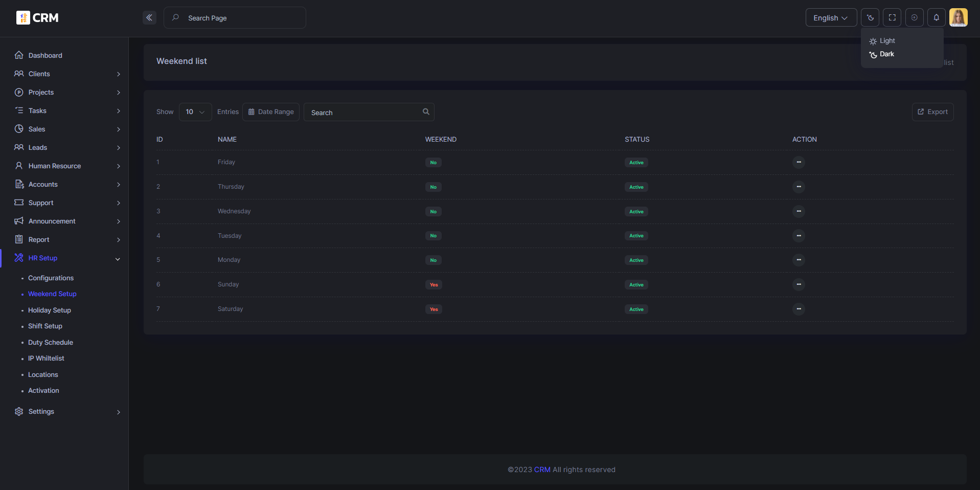Focus the table Search input field
The width and height of the screenshot is (980, 490).
(x=369, y=112)
